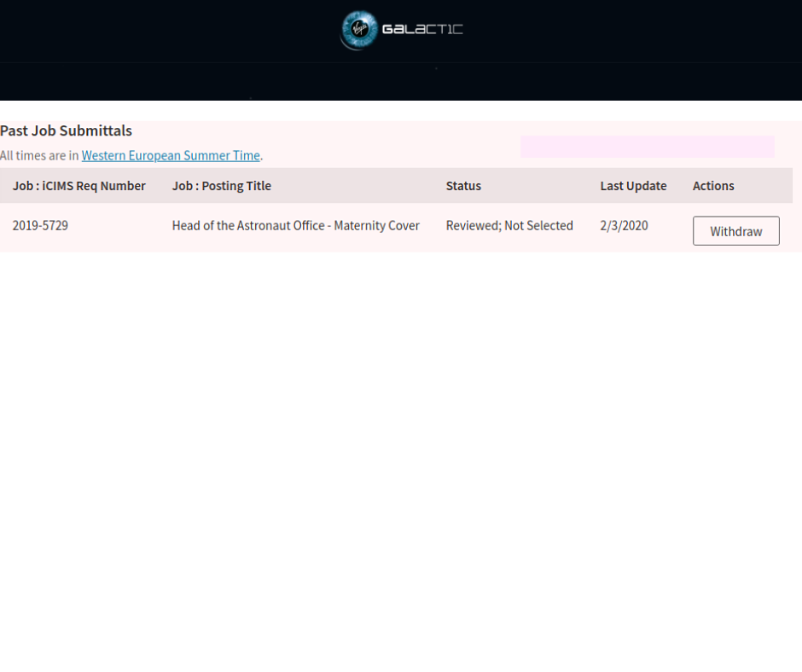802x672 pixels.
Task: Open the Western European Summer Time link
Action: tap(171, 155)
